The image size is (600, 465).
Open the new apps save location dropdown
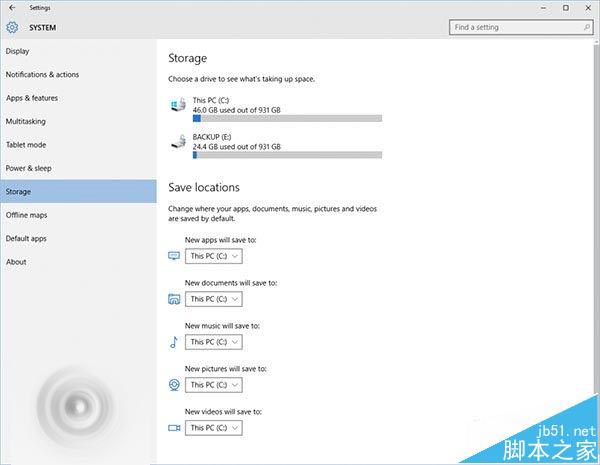click(x=214, y=256)
